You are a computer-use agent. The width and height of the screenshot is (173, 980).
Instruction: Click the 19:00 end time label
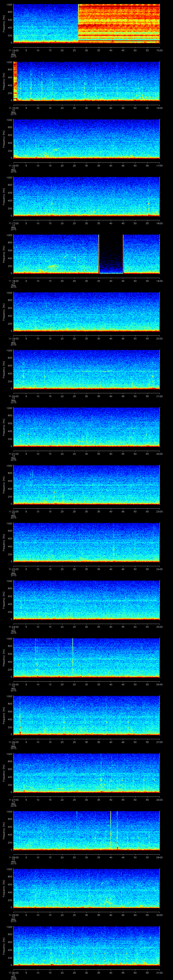[x=159, y=281]
